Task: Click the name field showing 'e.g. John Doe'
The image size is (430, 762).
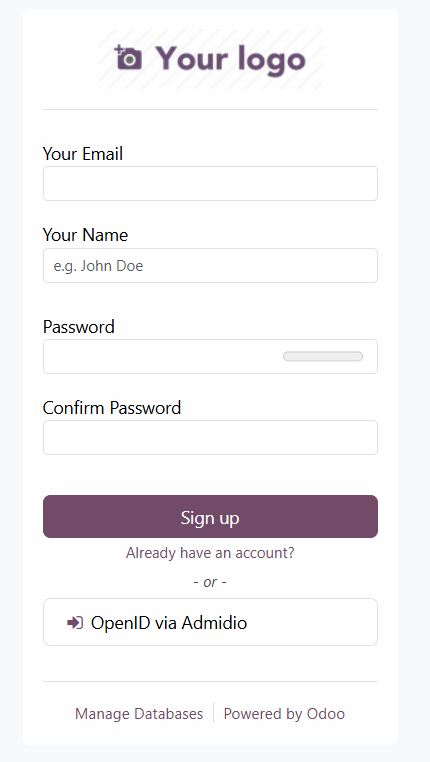Action: tap(210, 265)
